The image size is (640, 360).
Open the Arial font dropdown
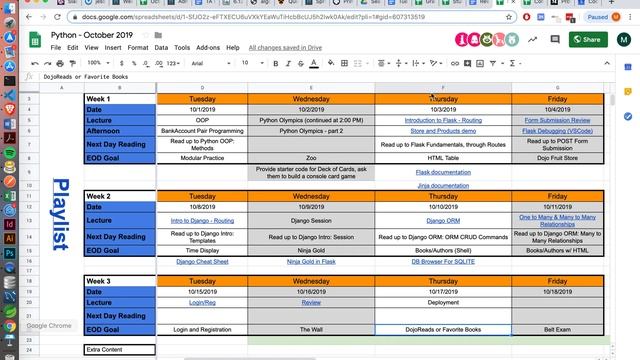coord(211,63)
